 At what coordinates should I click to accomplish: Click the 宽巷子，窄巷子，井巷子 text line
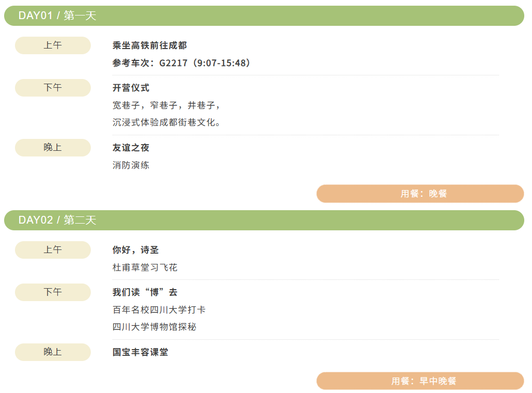tap(167, 105)
